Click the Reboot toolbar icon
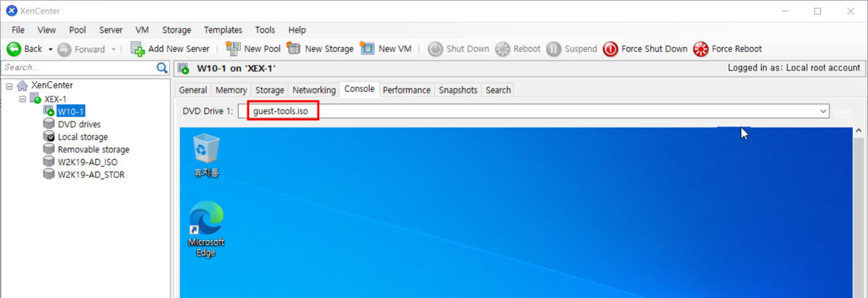 pos(503,49)
